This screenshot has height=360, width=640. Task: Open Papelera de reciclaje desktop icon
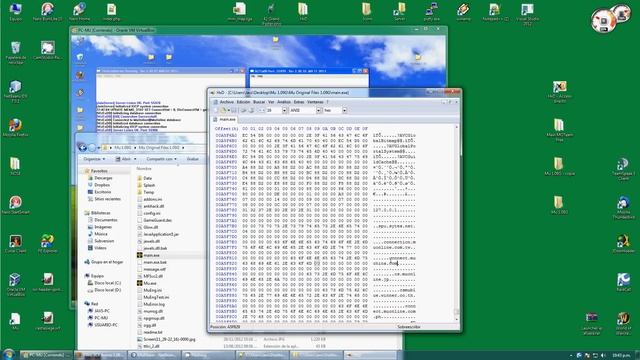pyautogui.click(x=16, y=52)
